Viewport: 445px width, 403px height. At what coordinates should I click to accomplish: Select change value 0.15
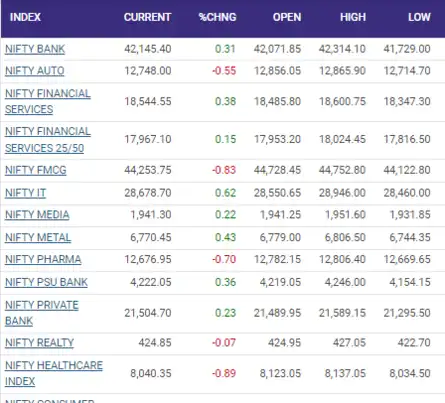(x=225, y=139)
